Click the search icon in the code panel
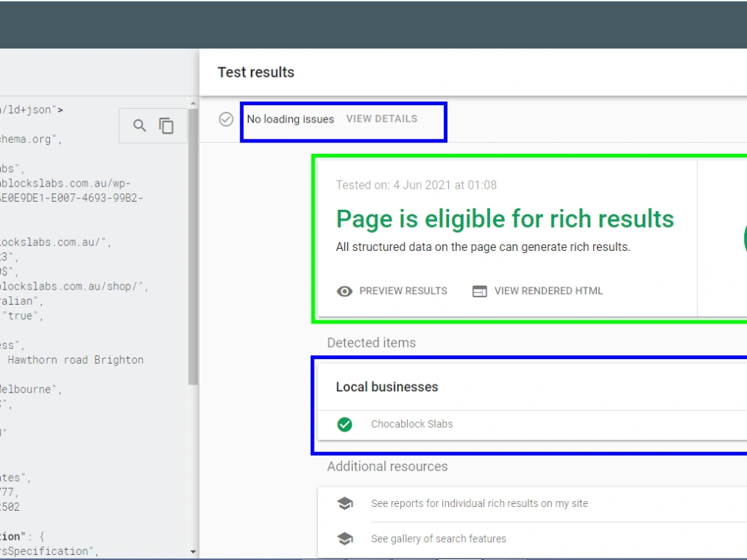Viewport: 747px width, 560px height. pyautogui.click(x=139, y=125)
